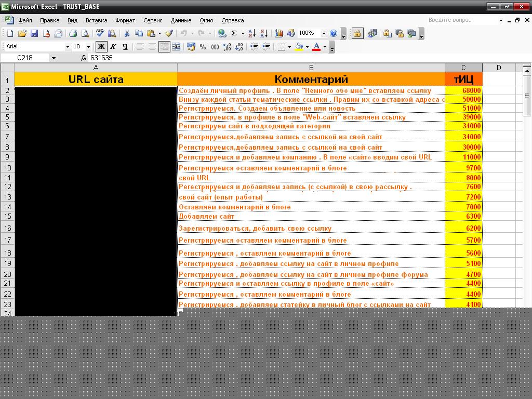Copy the selection with the copy icon
This screenshot has width=532, height=399.
[x=139, y=33]
